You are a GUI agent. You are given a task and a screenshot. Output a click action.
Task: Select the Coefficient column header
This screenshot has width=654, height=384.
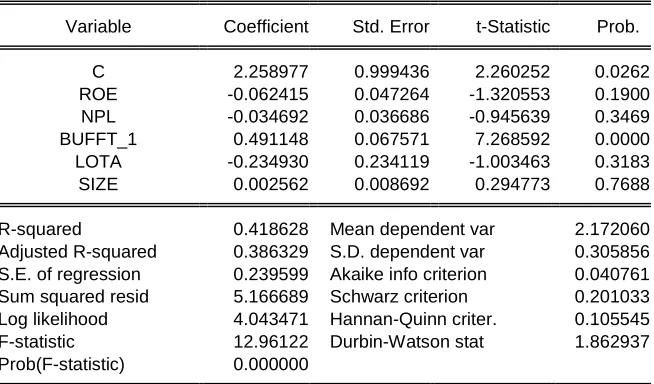(x=266, y=27)
